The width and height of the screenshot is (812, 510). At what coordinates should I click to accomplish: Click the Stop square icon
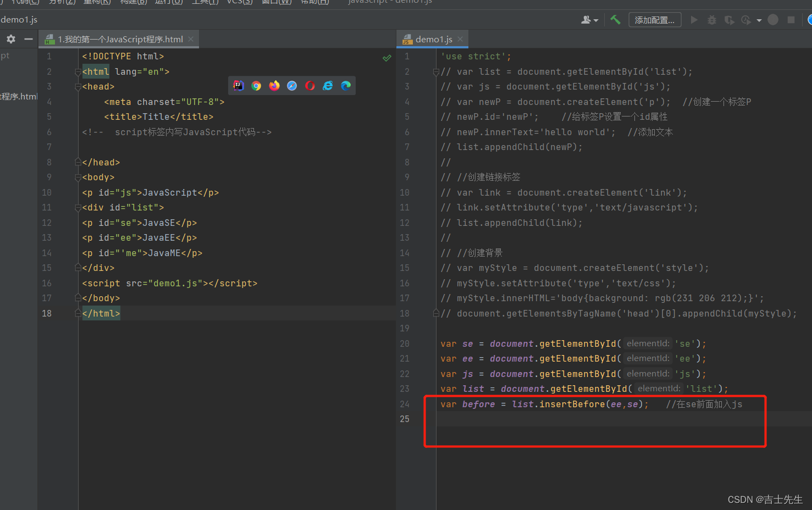tap(791, 20)
